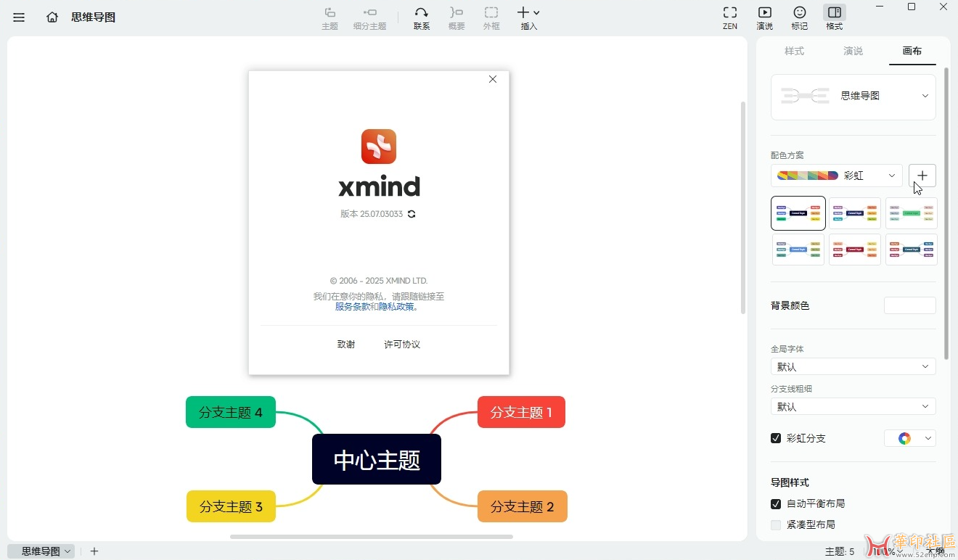Screen dimensions: 958x560
Task: Switch to the 演说 tab
Action: pos(853,51)
